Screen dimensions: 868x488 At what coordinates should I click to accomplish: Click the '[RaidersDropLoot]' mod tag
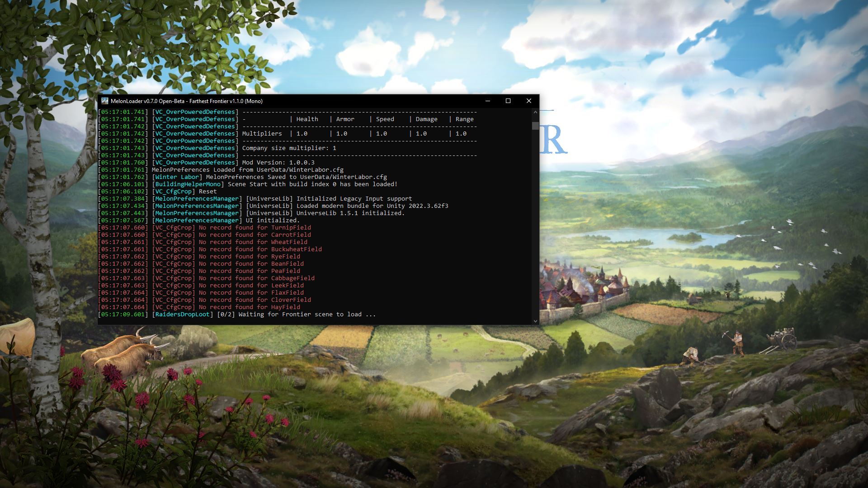tap(183, 314)
